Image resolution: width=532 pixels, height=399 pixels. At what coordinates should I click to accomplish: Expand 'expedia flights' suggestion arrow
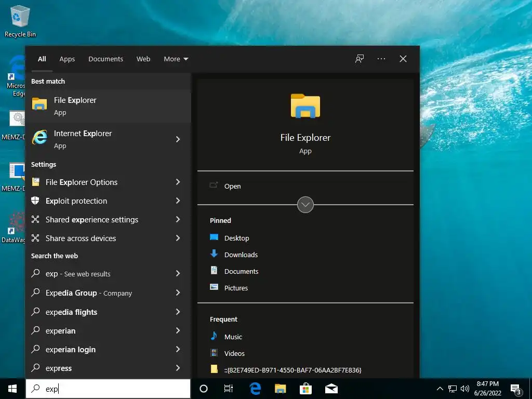pos(178,312)
